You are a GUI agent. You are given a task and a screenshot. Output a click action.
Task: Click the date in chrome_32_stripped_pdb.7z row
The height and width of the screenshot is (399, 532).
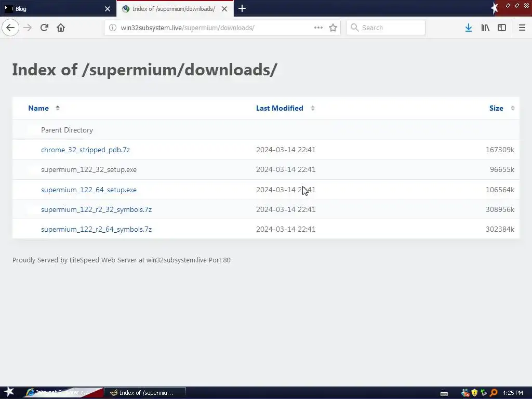pyautogui.click(x=286, y=150)
